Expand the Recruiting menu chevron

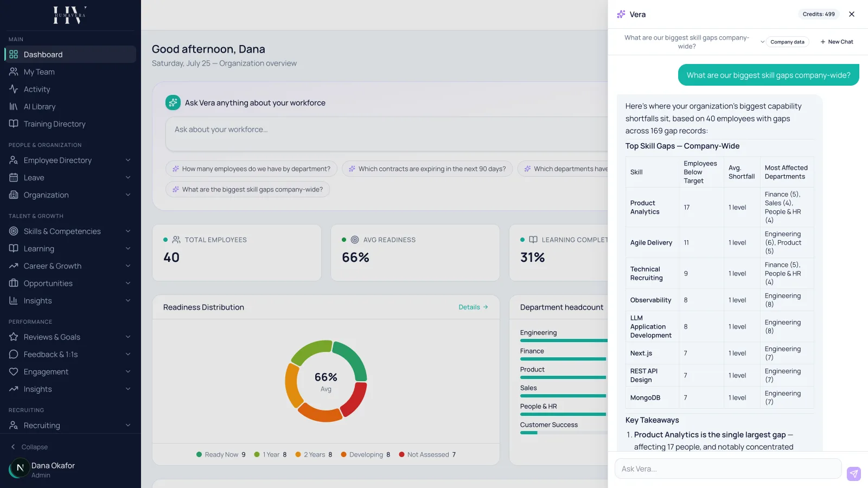(x=128, y=425)
